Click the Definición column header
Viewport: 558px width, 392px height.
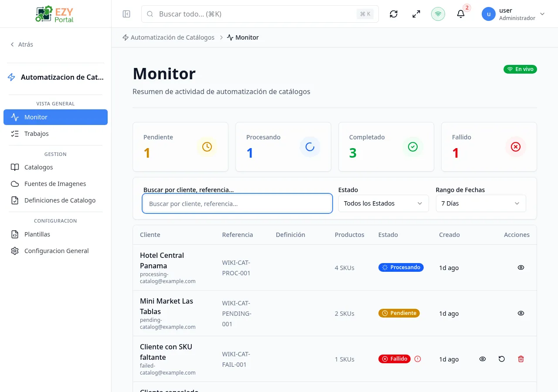pyautogui.click(x=290, y=235)
